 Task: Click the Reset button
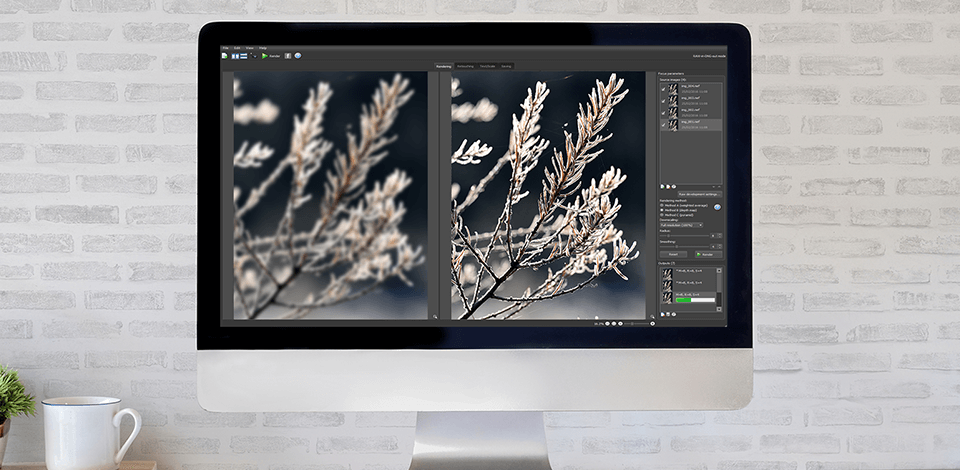click(673, 254)
